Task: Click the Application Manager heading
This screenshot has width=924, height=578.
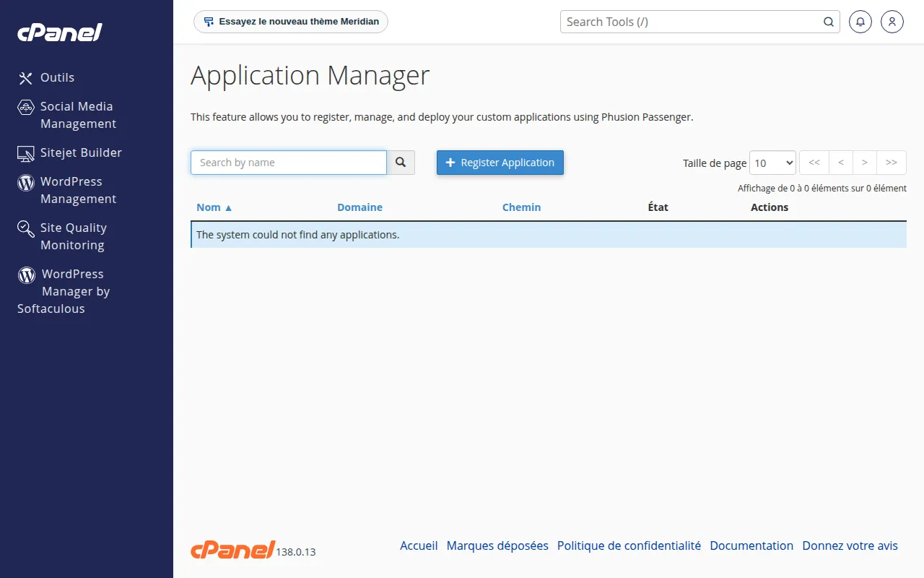Action: point(310,75)
